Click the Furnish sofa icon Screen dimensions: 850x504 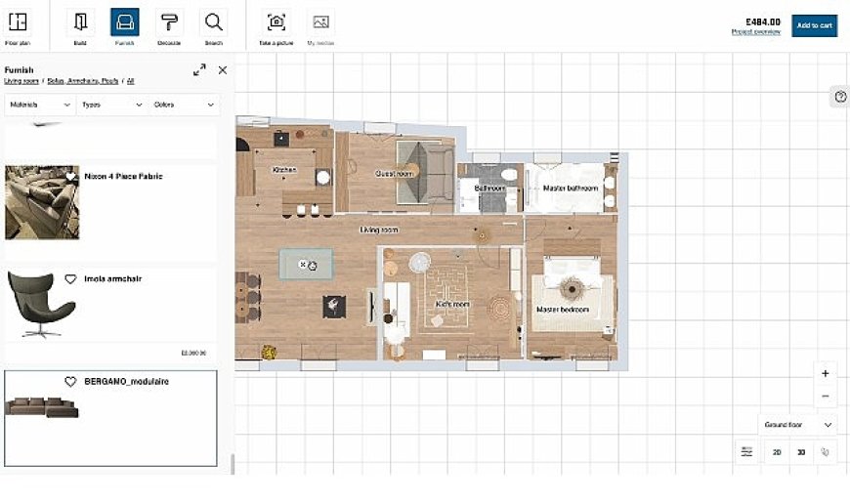125,22
